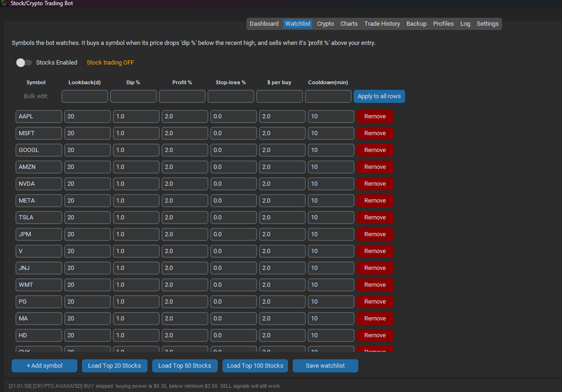The width and height of the screenshot is (562, 392).
Task: Remove the AMZN row
Action: tap(375, 167)
